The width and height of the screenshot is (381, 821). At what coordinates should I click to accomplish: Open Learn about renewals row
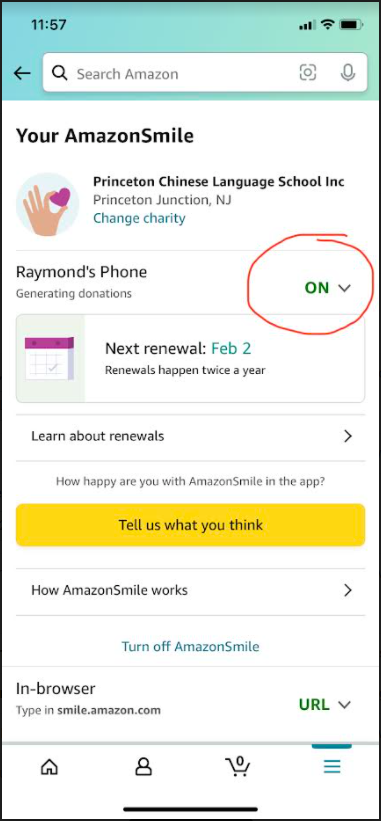190,436
